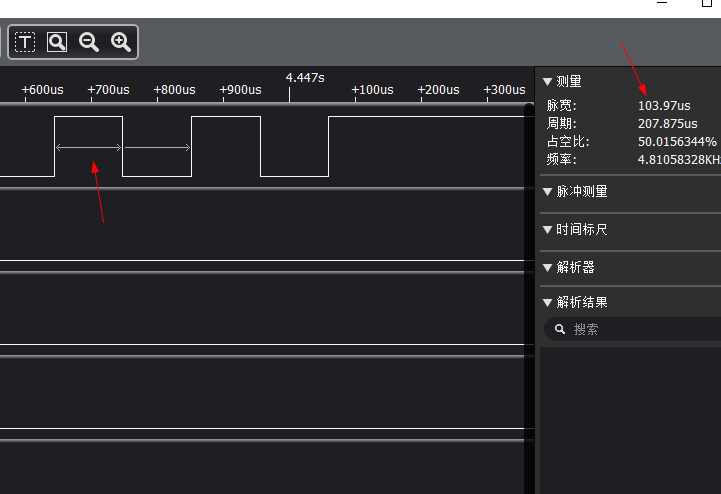721x494 pixels.
Task: Click the 搜索 input field
Action: pos(633,329)
